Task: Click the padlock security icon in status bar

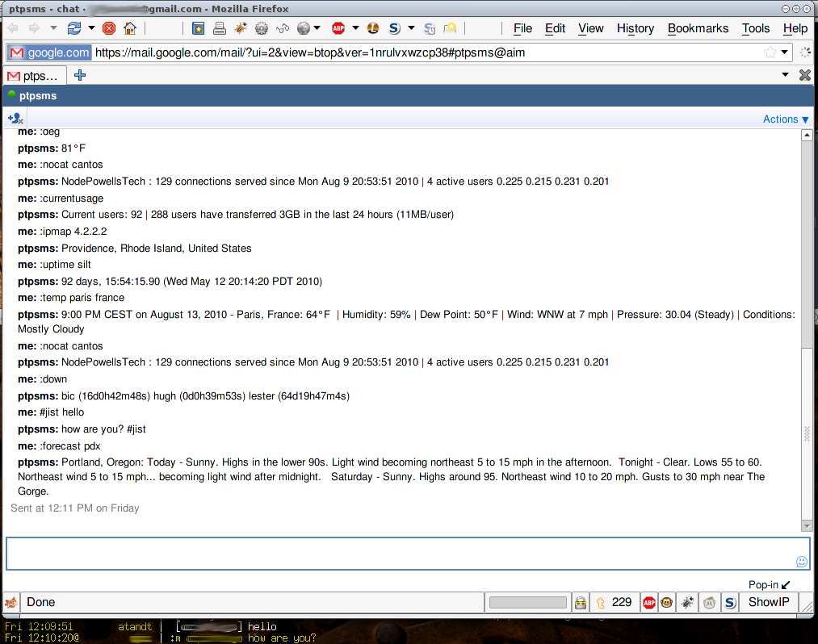Action: pos(580,602)
